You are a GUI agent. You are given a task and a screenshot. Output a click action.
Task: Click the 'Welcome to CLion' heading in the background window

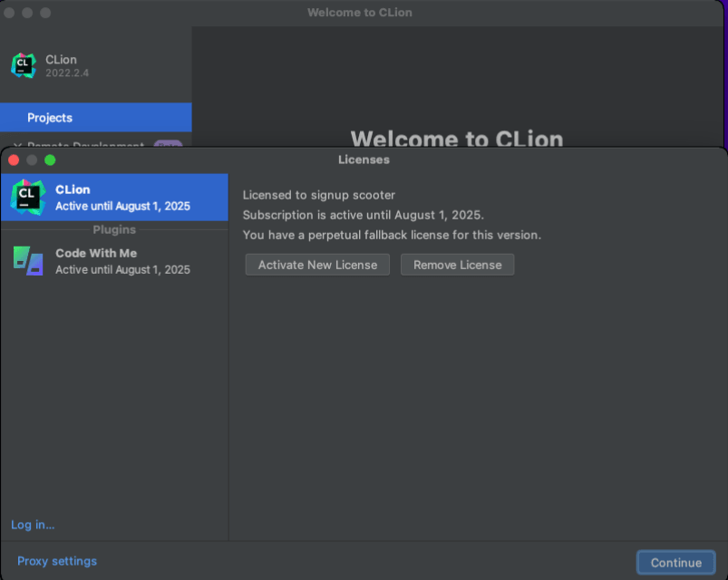click(457, 139)
